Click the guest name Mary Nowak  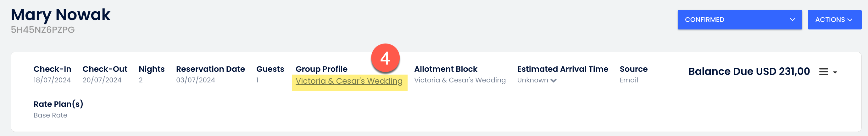(61, 15)
